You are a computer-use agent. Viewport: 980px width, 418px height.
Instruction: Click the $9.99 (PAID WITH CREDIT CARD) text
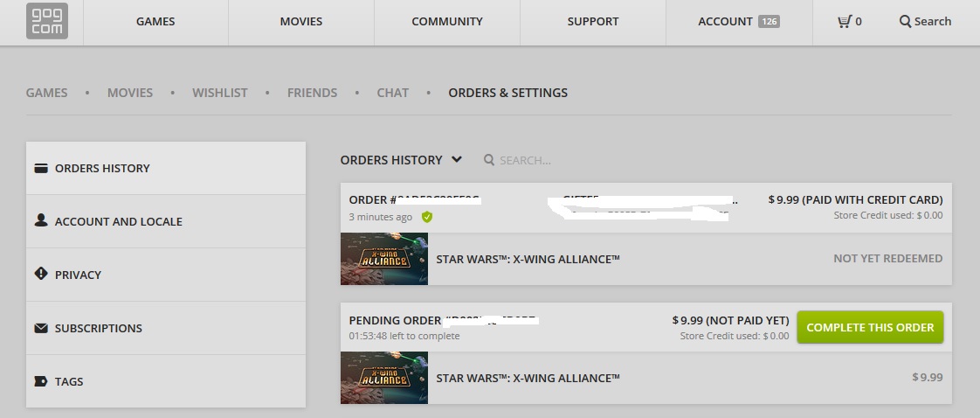coord(856,199)
